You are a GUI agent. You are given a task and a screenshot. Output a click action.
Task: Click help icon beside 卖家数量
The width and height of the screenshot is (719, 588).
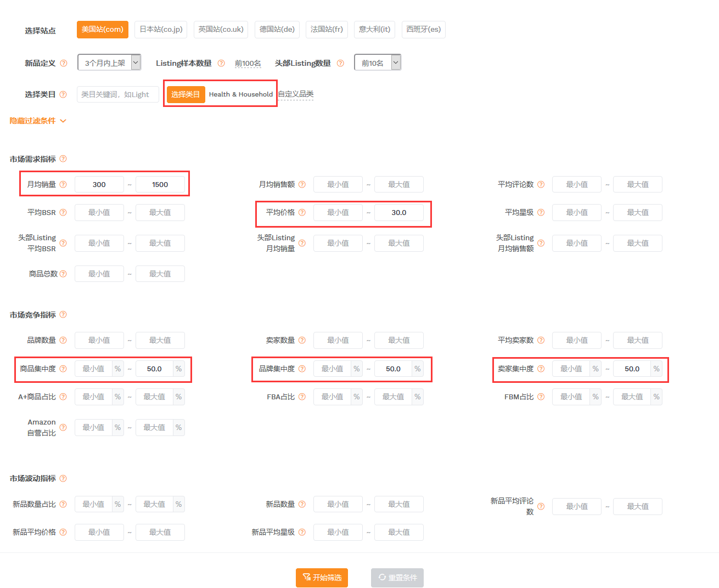coord(302,340)
